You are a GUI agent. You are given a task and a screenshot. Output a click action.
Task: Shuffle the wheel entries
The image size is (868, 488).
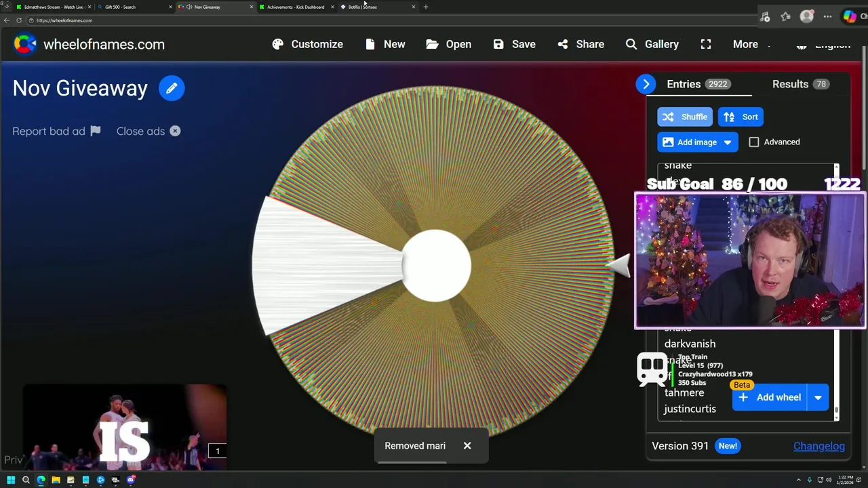[x=685, y=117]
